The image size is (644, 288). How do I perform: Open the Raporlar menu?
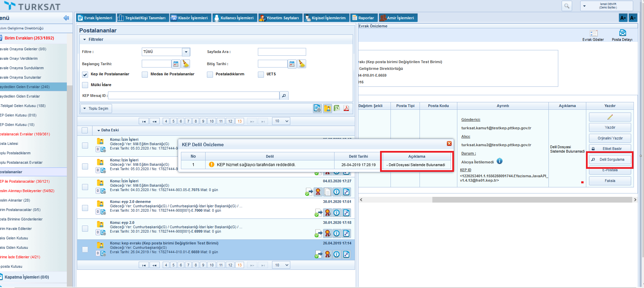coord(364,18)
